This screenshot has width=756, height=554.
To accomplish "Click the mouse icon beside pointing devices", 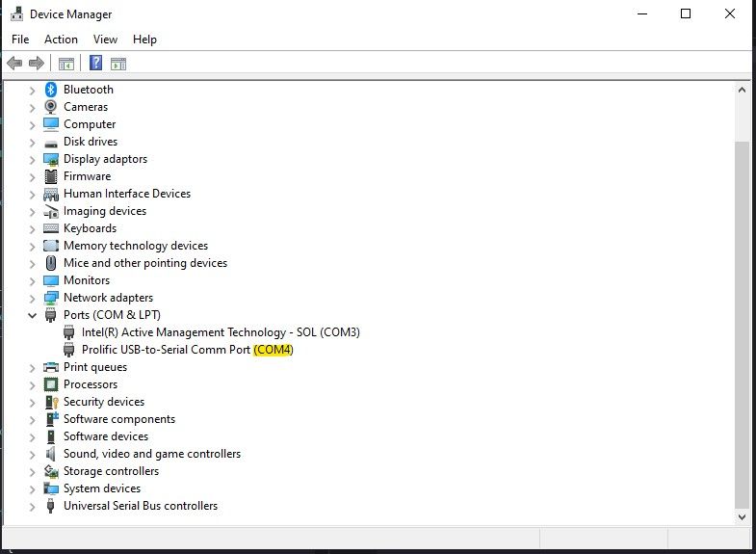I will pos(51,263).
